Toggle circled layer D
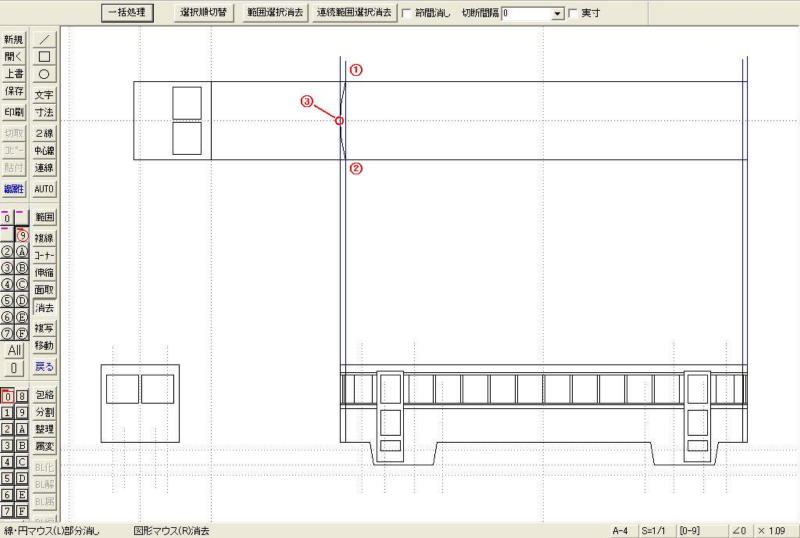The height and width of the screenshot is (538, 800). [x=22, y=301]
